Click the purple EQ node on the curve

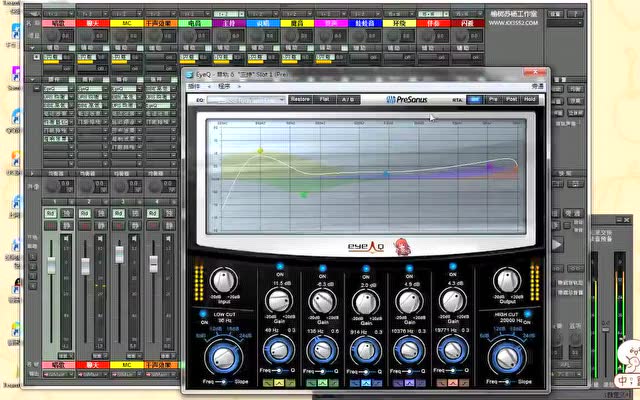[490, 167]
